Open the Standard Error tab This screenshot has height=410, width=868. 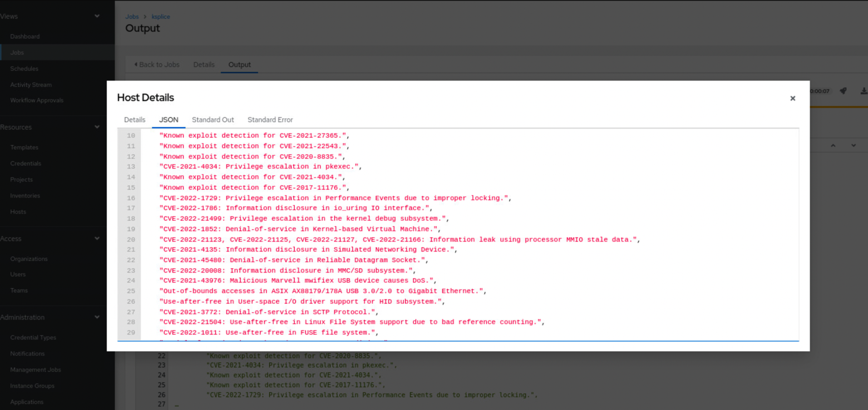coord(270,120)
